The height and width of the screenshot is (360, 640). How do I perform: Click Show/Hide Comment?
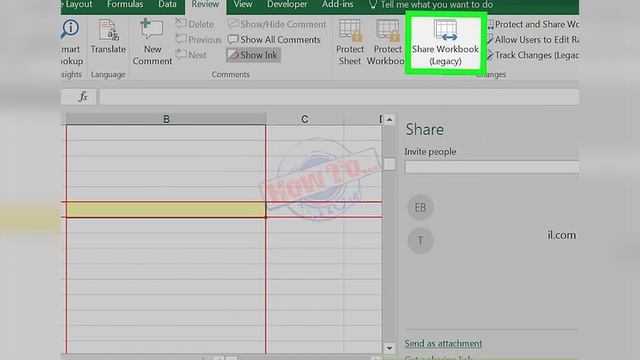coord(277,24)
